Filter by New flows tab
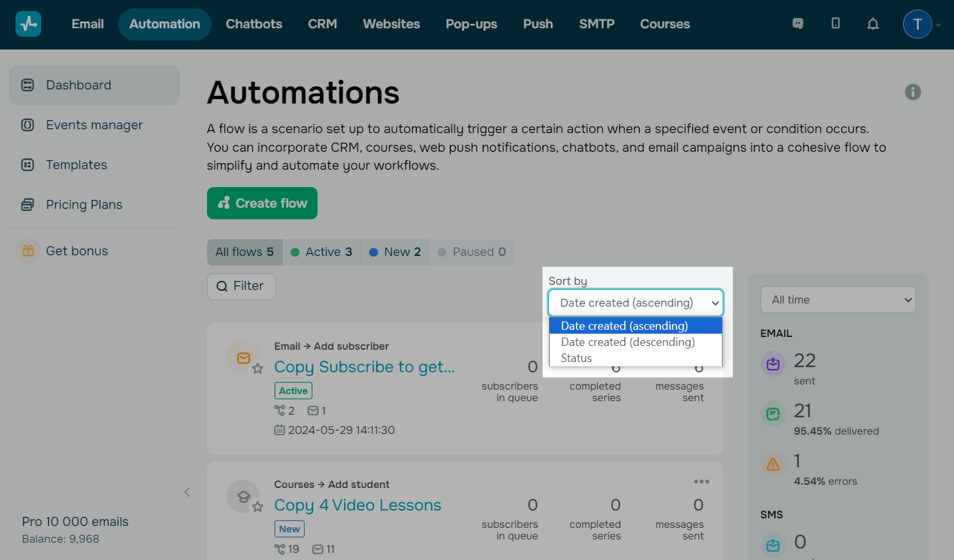 click(x=395, y=252)
